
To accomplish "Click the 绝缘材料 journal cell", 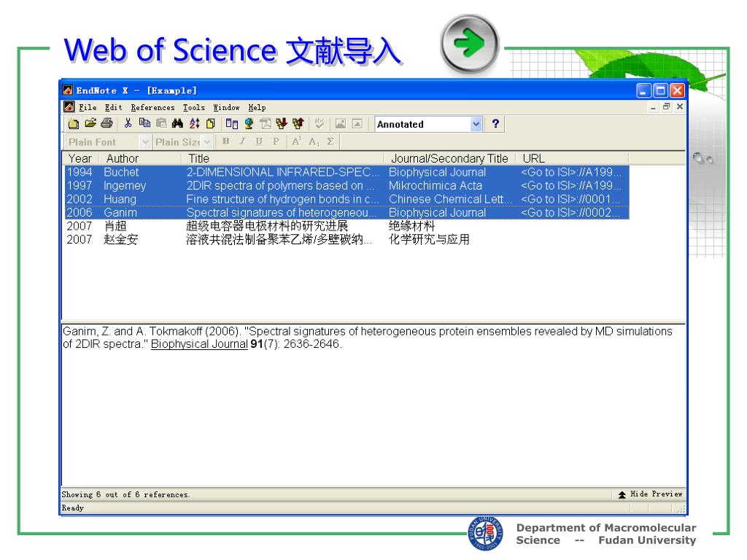I will (412, 226).
